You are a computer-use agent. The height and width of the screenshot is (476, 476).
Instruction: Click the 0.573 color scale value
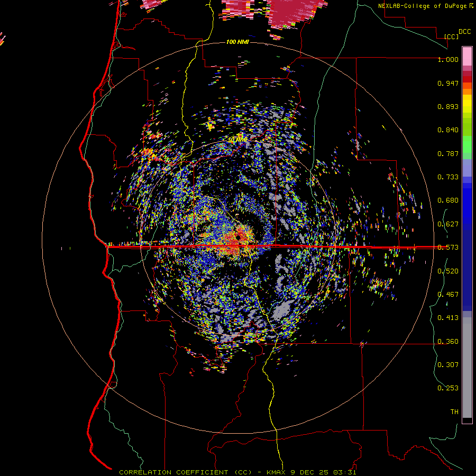[x=448, y=248]
